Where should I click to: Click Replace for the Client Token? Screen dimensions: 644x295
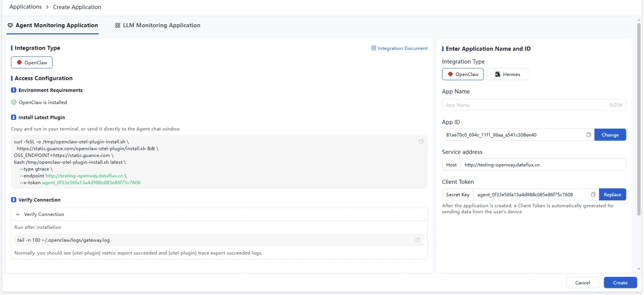coord(612,194)
